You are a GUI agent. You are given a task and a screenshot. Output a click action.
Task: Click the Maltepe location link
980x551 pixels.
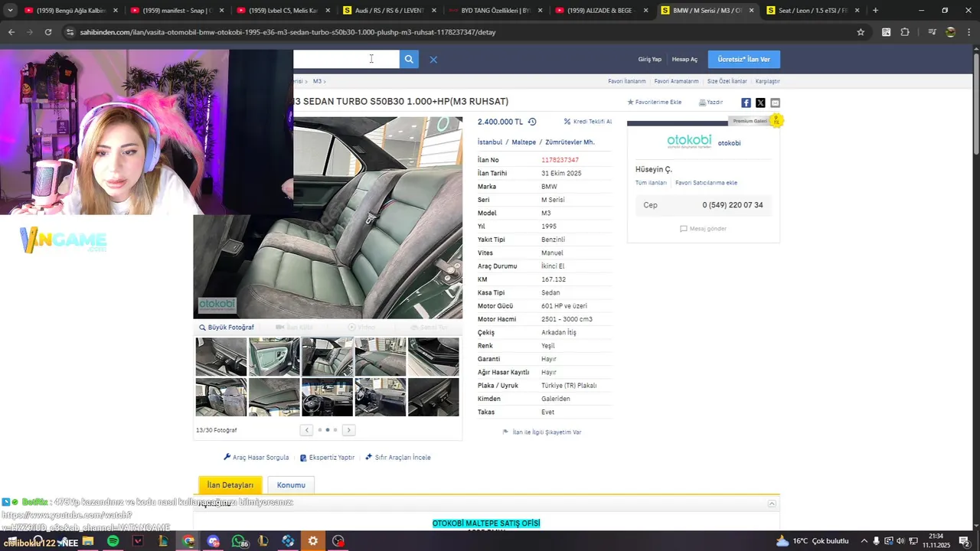click(524, 142)
